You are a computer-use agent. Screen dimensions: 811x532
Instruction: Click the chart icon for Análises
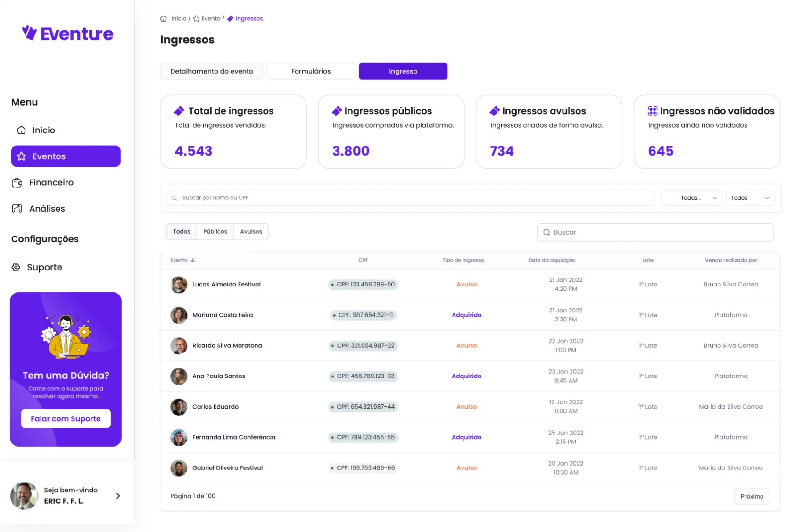(17, 209)
